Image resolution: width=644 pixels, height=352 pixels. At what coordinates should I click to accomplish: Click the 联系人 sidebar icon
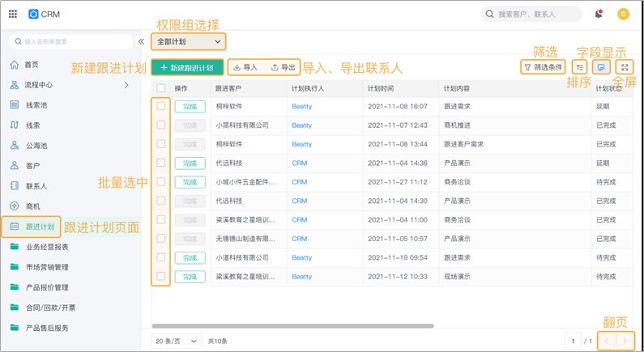pyautogui.click(x=15, y=186)
